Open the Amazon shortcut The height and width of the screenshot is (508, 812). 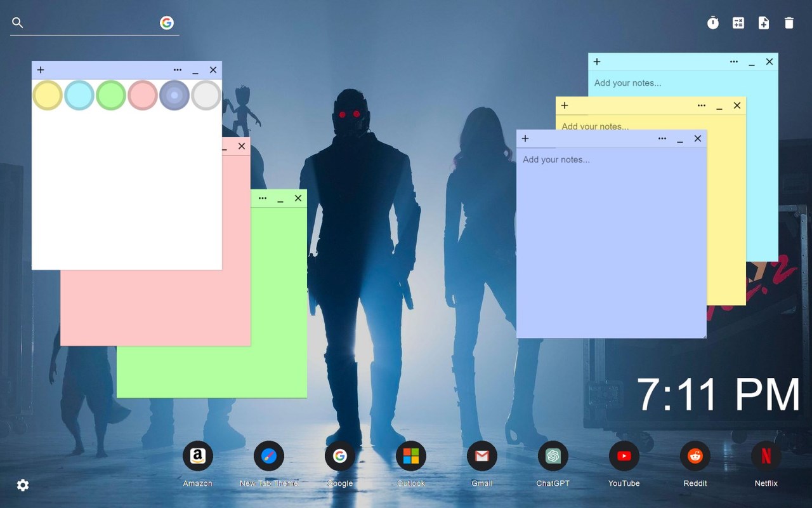tap(198, 456)
